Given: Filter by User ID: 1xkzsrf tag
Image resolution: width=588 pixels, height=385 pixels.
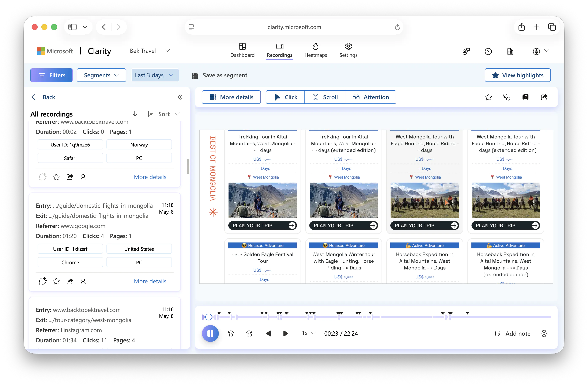Looking at the screenshot, I should coord(70,249).
